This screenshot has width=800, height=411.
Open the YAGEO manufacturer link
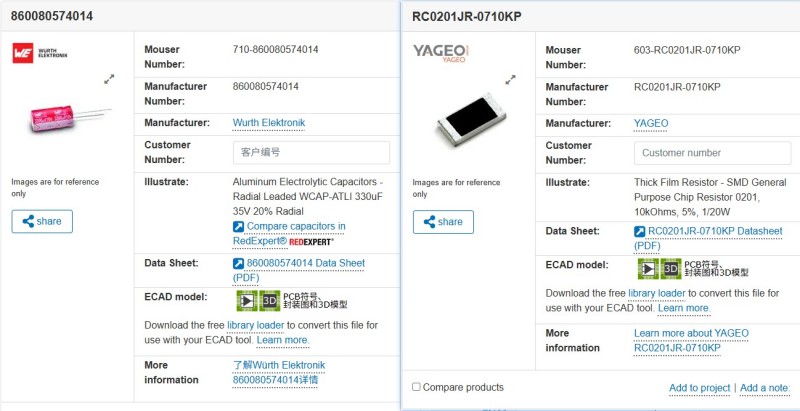pos(651,123)
